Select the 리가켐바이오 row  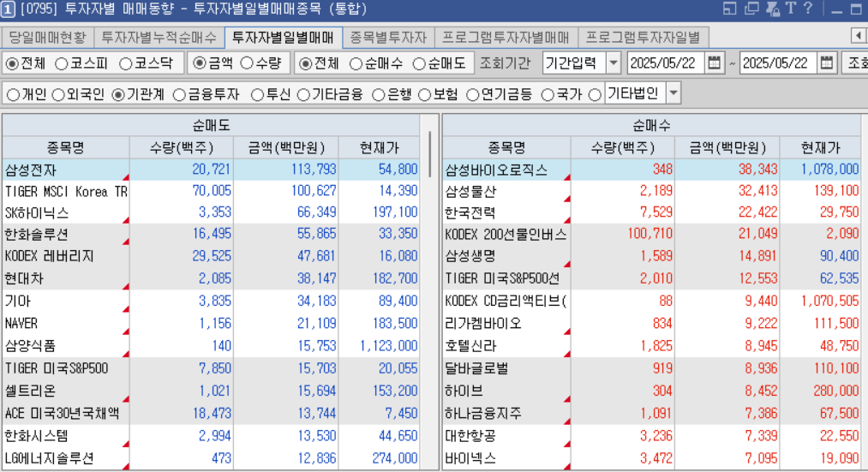652,323
